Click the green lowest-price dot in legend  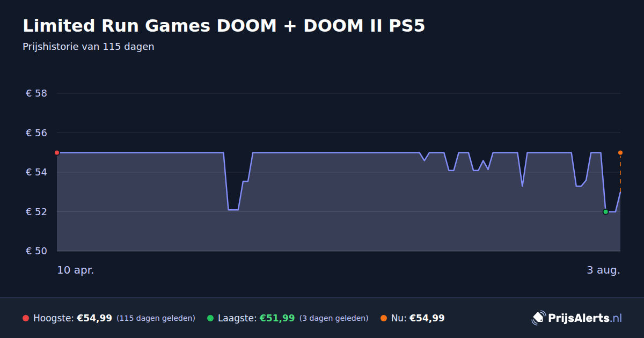[210, 318]
